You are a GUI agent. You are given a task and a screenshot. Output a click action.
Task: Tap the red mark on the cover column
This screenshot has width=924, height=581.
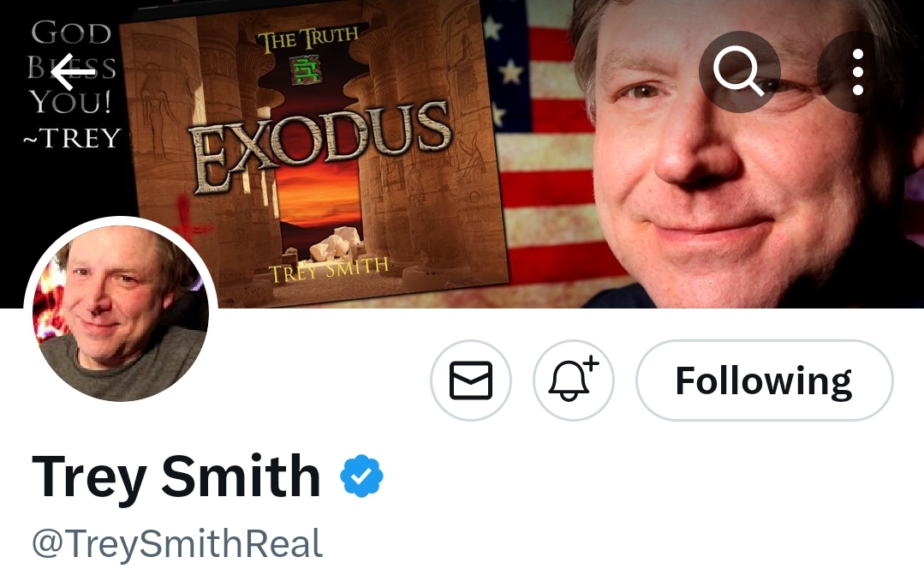pyautogui.click(x=188, y=223)
